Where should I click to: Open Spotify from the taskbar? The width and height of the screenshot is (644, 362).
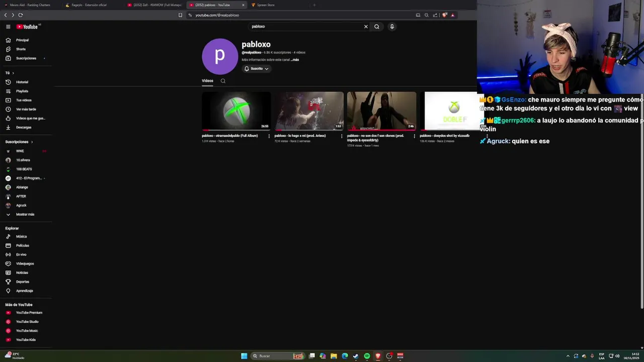[x=367, y=356]
